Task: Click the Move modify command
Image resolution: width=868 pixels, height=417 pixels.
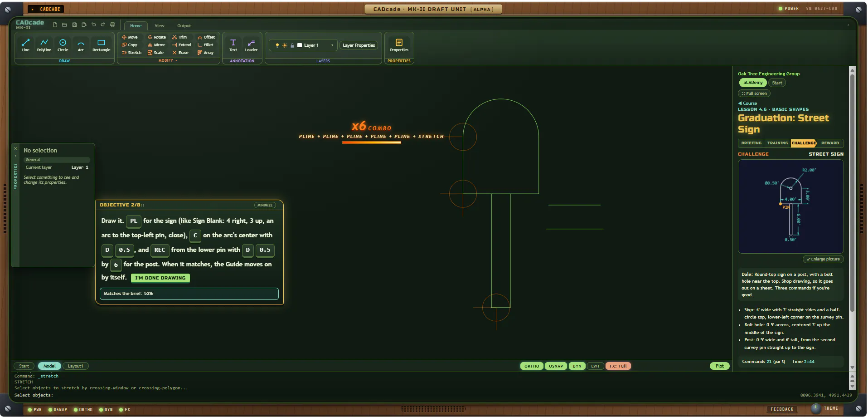Action: [130, 37]
